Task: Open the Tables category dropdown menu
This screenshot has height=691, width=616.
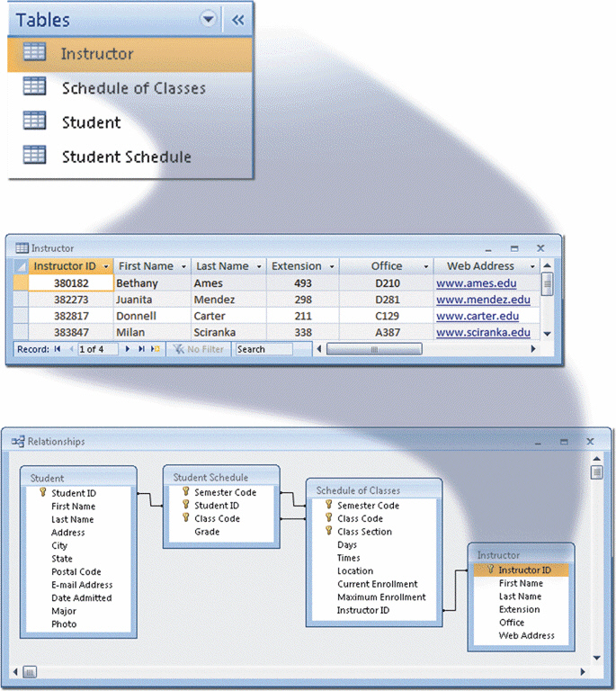Action: click(209, 19)
